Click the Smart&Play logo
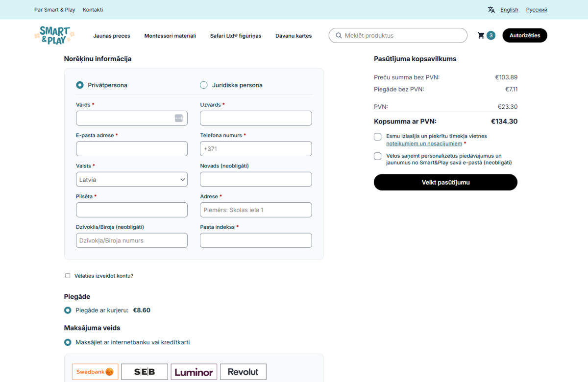Screen dimensions: 588x382 [54, 35]
